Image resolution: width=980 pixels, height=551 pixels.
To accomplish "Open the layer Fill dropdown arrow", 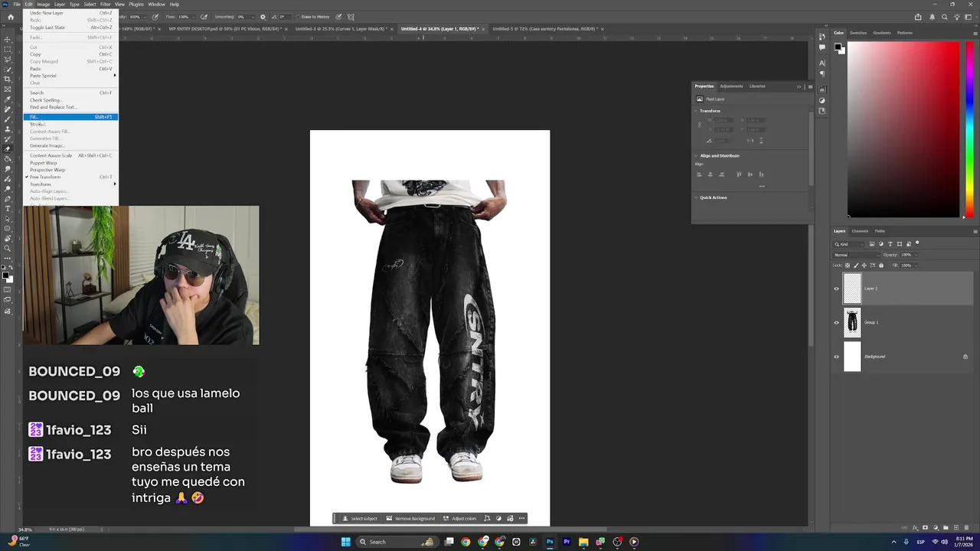I will coord(916,266).
